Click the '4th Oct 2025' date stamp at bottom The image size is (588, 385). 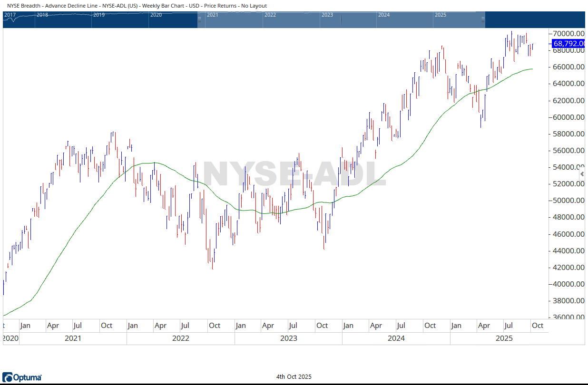[x=294, y=376]
